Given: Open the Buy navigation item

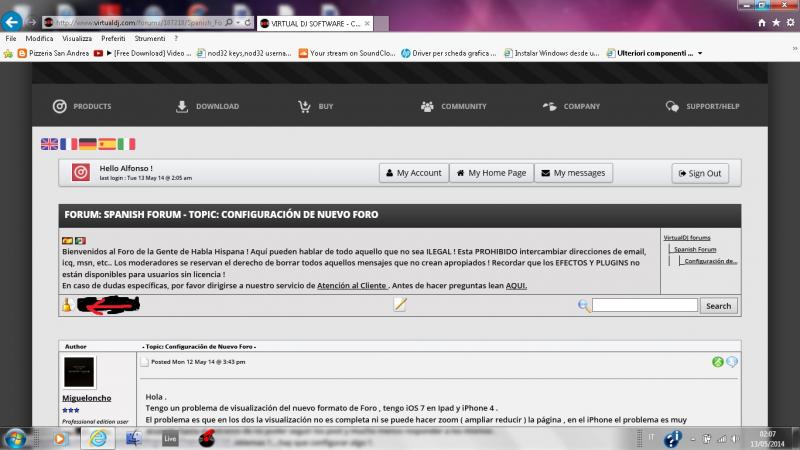Looking at the screenshot, I should coord(315,106).
